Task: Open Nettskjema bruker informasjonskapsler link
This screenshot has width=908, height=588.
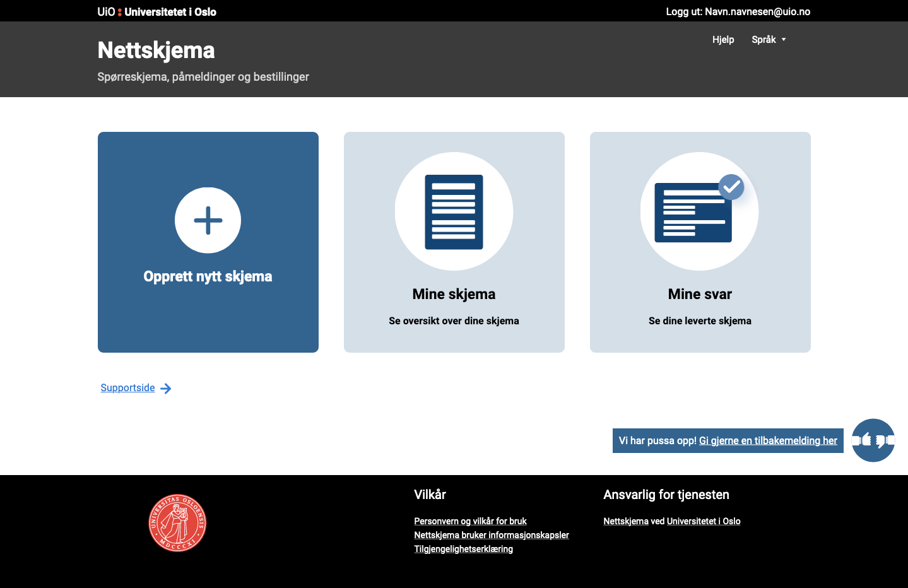Action: coord(492,535)
